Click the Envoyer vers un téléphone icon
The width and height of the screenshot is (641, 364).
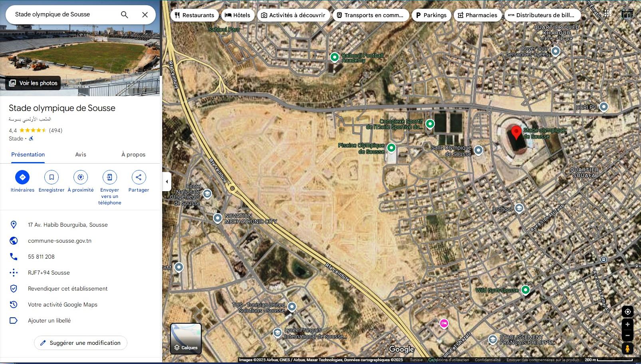coord(109,177)
